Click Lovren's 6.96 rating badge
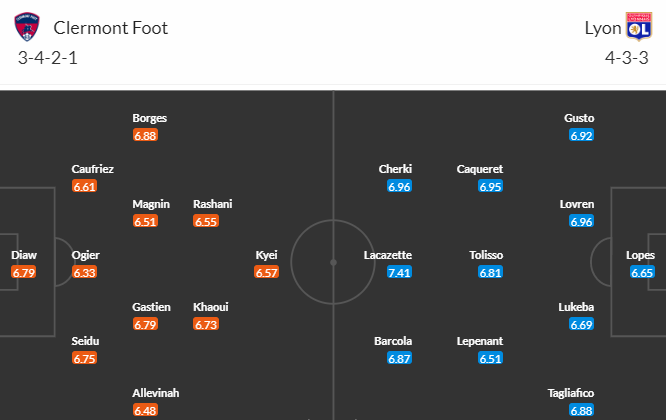Screen dimensions: 666x420 581,221
